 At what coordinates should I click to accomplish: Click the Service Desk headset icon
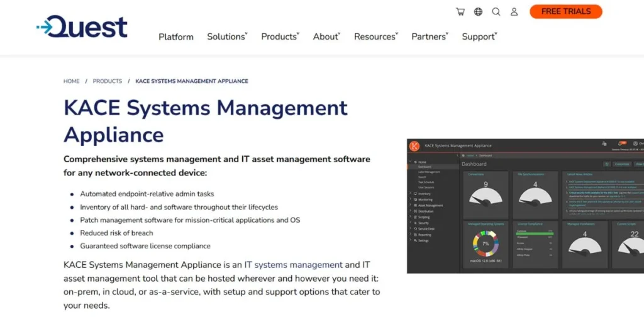(415, 228)
